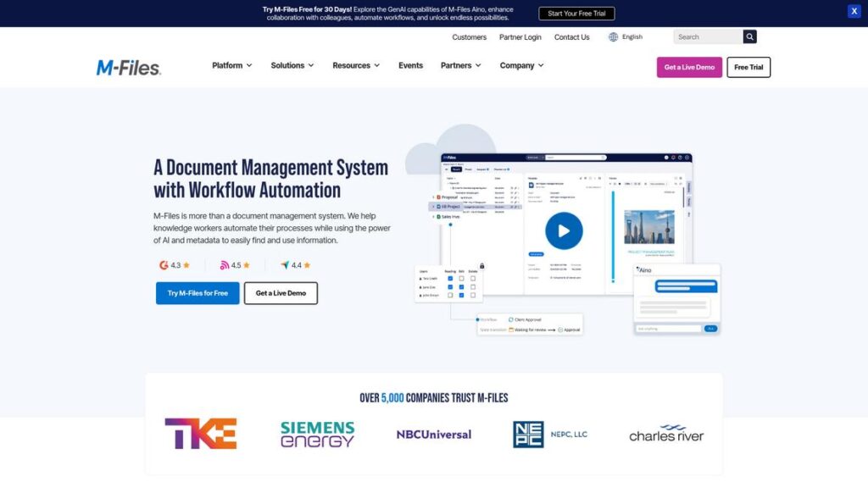Image resolution: width=868 pixels, height=488 pixels.
Task: Click the Free Trial header button
Action: (x=748, y=67)
